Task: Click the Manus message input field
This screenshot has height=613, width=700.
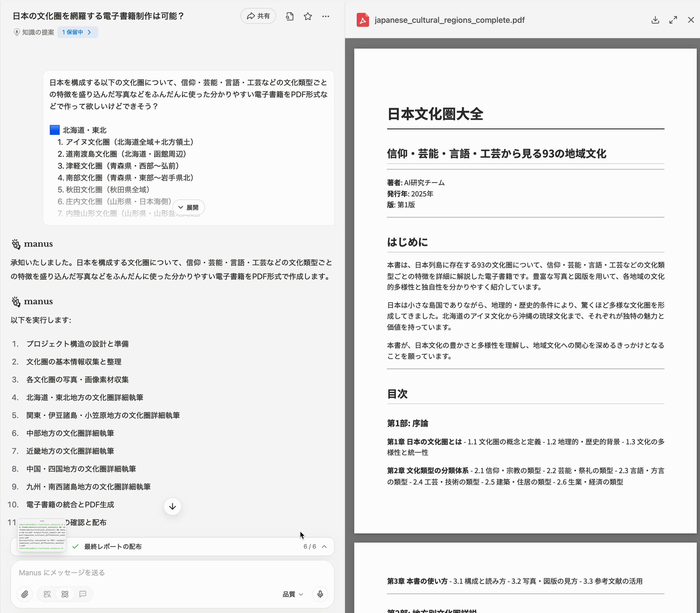Action: pyautogui.click(x=172, y=573)
